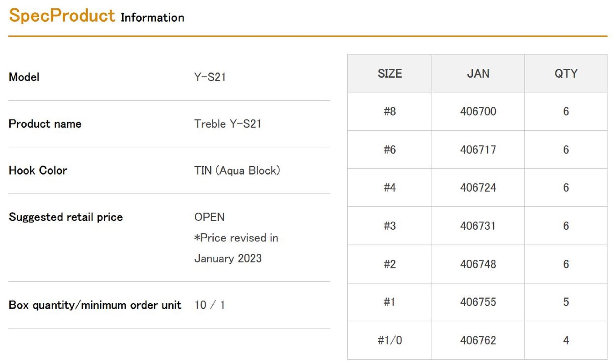The height and width of the screenshot is (364, 613).
Task: Click the QTY column header
Action: 566,74
